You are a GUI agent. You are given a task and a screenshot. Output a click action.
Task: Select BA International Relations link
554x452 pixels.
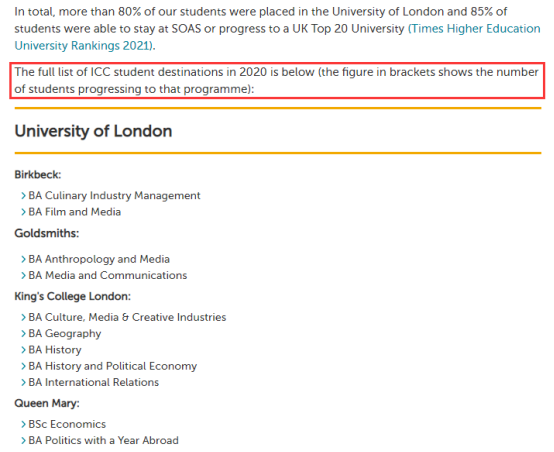[x=94, y=382]
